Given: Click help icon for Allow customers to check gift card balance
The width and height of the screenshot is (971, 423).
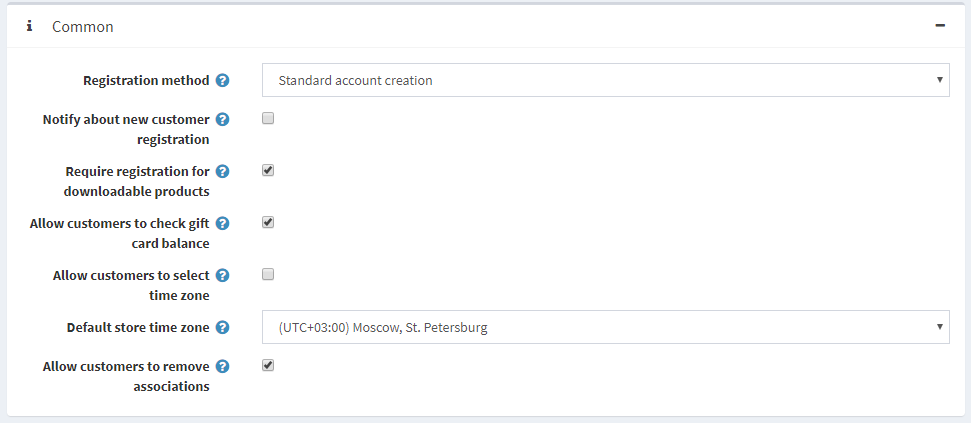Looking at the screenshot, I should [x=222, y=223].
